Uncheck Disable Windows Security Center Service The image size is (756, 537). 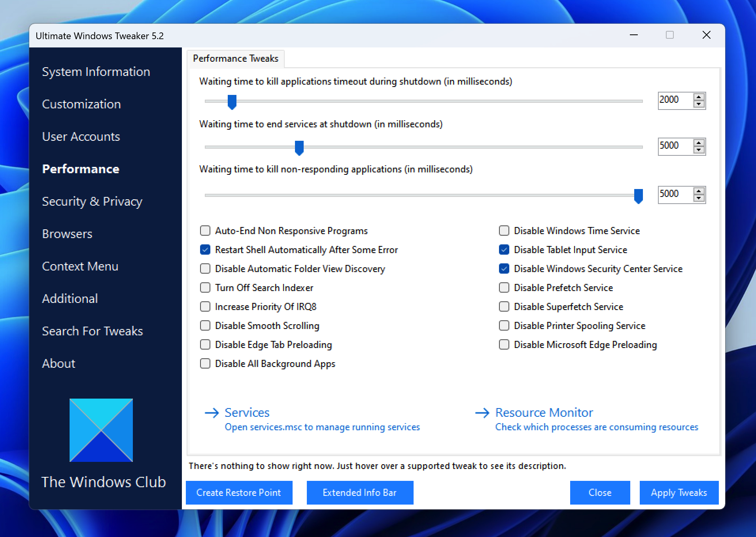coord(504,268)
